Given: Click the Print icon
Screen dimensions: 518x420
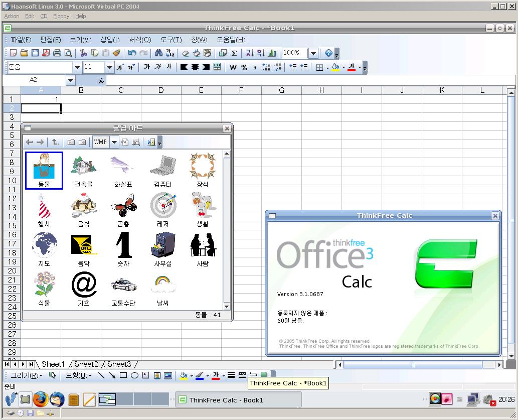Looking at the screenshot, I should tap(57, 53).
